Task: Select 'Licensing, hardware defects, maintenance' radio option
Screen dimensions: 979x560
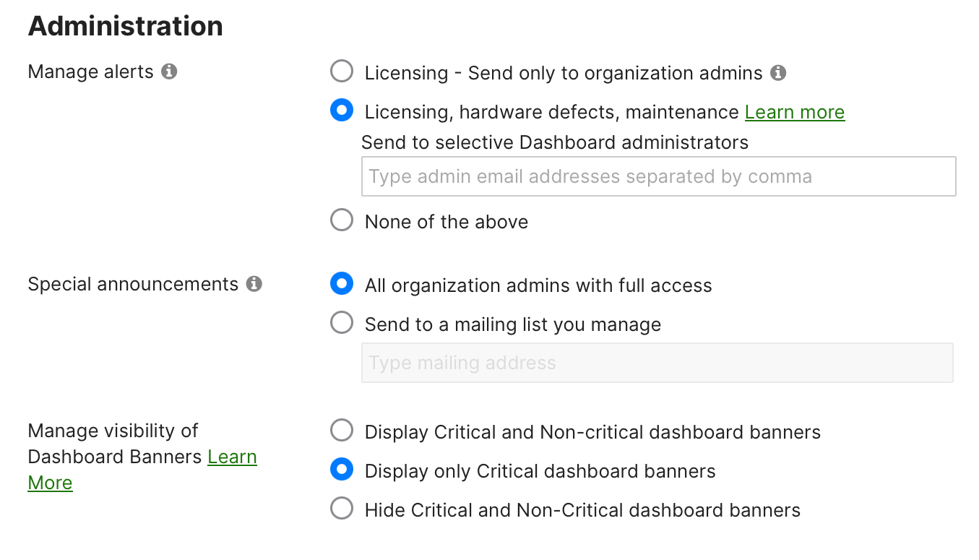Action: pos(342,111)
